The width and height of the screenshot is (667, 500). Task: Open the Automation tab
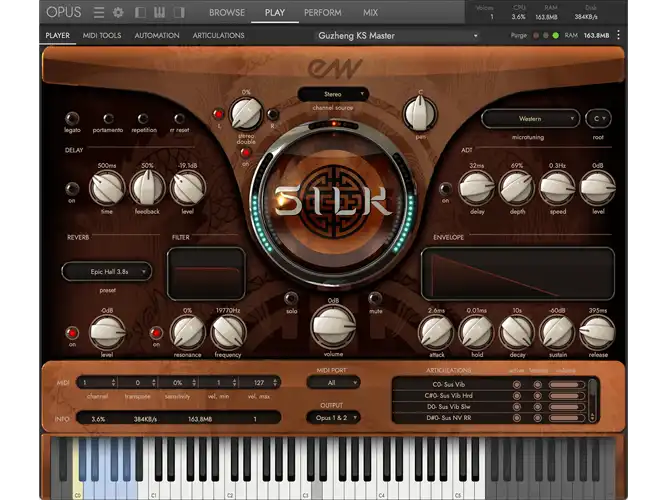coord(157,35)
